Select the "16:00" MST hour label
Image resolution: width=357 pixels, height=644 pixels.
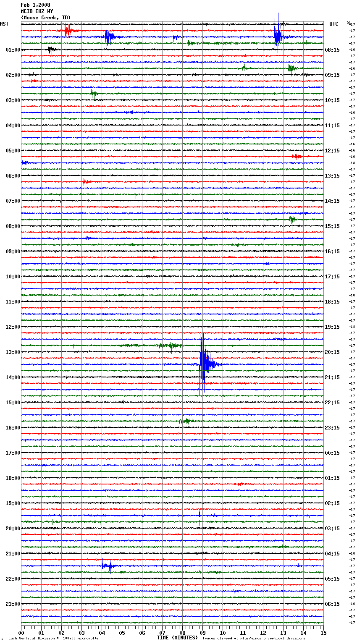click(13, 428)
